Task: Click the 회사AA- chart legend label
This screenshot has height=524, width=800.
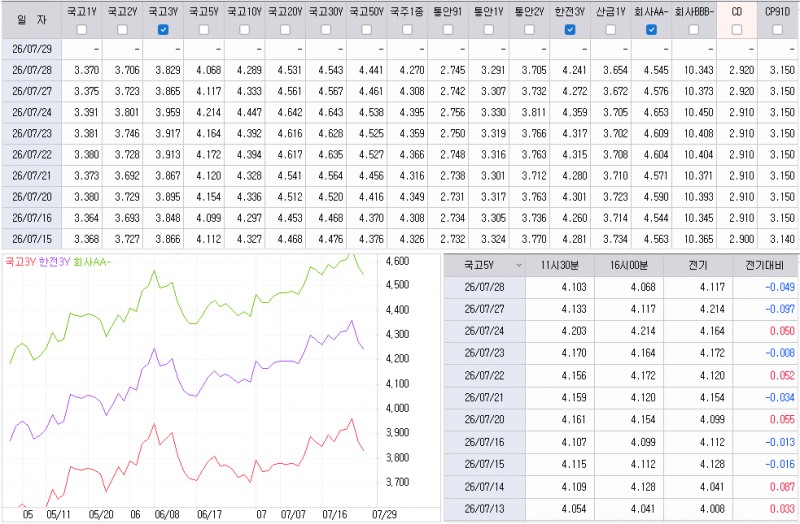Action: (92, 262)
